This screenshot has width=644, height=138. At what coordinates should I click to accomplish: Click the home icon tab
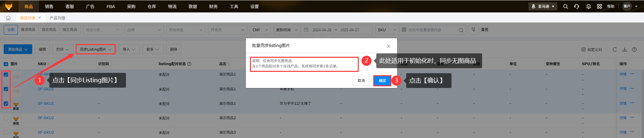click(8, 18)
